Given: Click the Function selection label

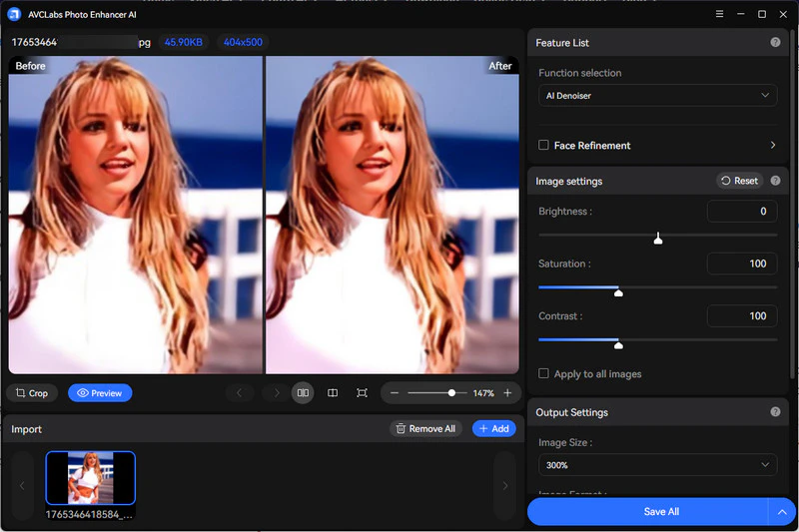Looking at the screenshot, I should 580,73.
